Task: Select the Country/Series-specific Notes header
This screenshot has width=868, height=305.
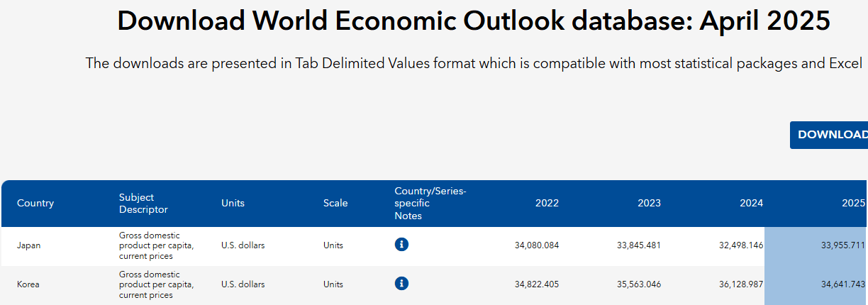Action: pyautogui.click(x=430, y=203)
